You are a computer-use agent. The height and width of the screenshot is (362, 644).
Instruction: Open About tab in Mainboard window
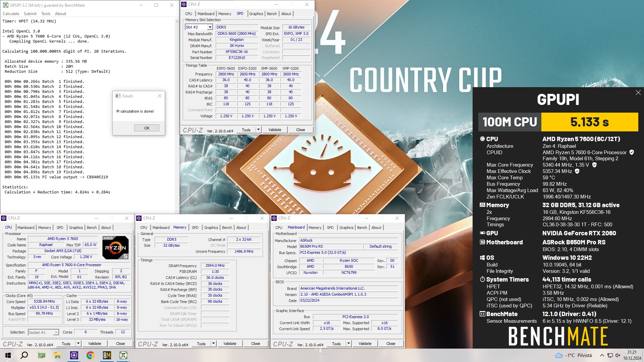click(376, 228)
